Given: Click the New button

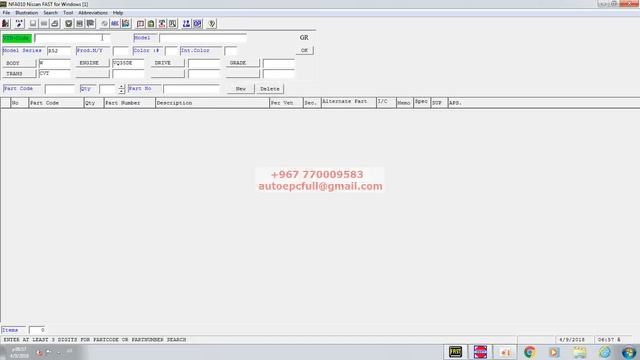Looking at the screenshot, I should coord(241,89).
